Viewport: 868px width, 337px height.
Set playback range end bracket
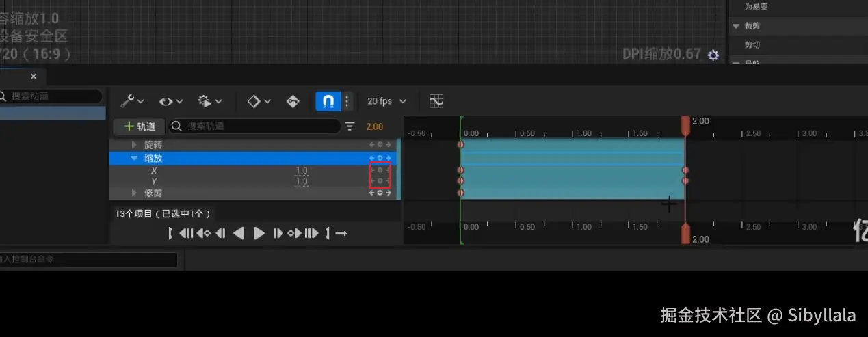[x=328, y=233]
